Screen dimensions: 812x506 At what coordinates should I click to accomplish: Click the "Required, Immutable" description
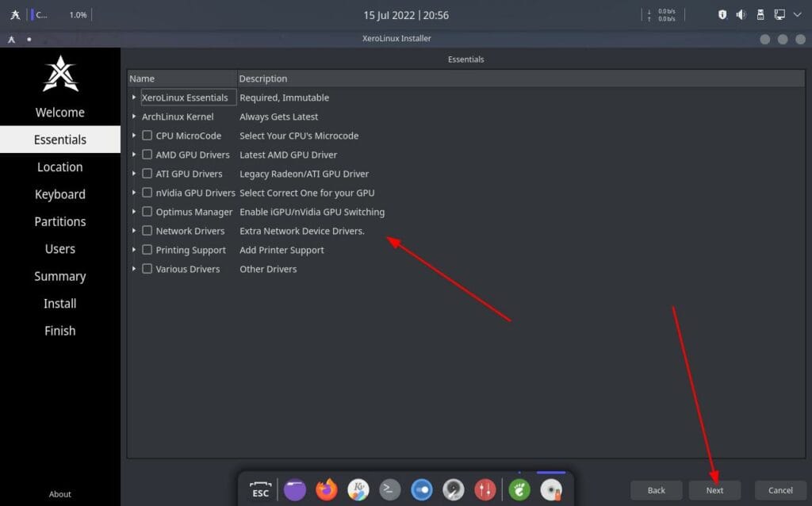(285, 98)
